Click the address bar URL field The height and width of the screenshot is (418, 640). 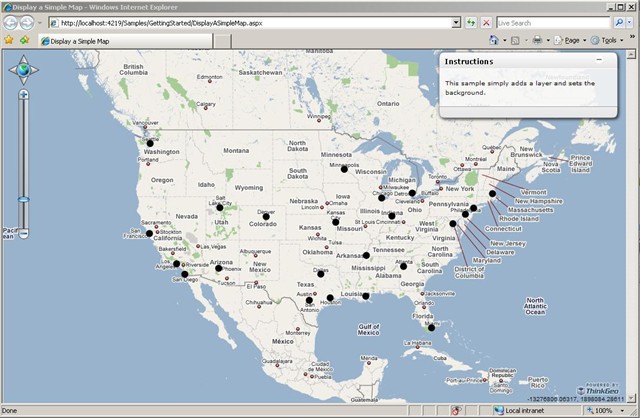pyautogui.click(x=250, y=23)
